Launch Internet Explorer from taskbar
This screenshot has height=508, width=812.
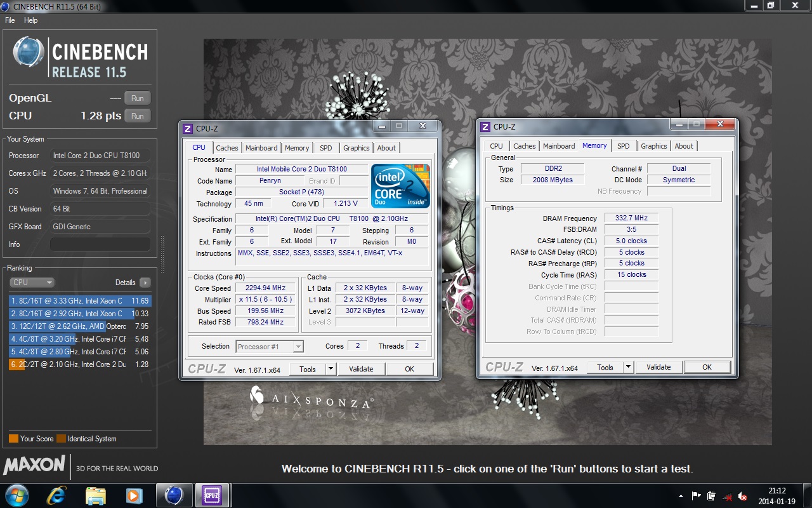(x=57, y=495)
